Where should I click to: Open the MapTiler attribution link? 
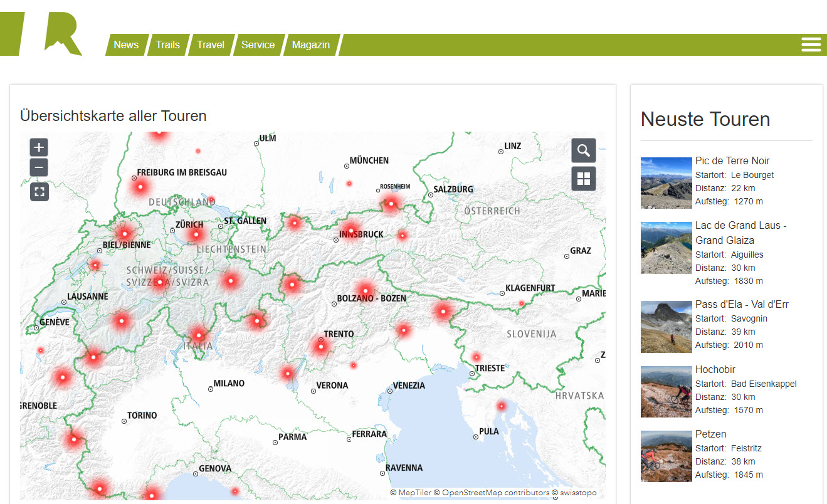pyautogui.click(x=411, y=493)
